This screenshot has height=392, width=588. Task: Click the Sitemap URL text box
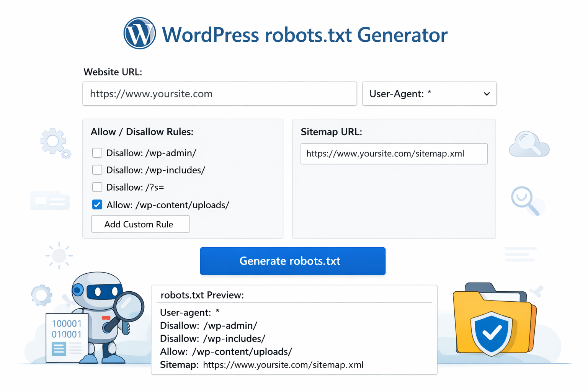click(x=394, y=154)
